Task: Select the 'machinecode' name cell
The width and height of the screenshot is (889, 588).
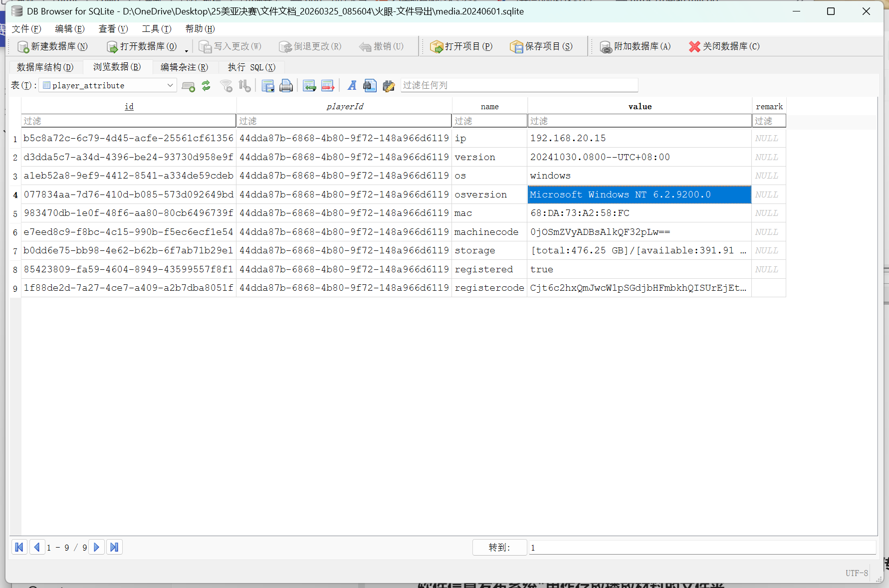Action: (x=489, y=232)
